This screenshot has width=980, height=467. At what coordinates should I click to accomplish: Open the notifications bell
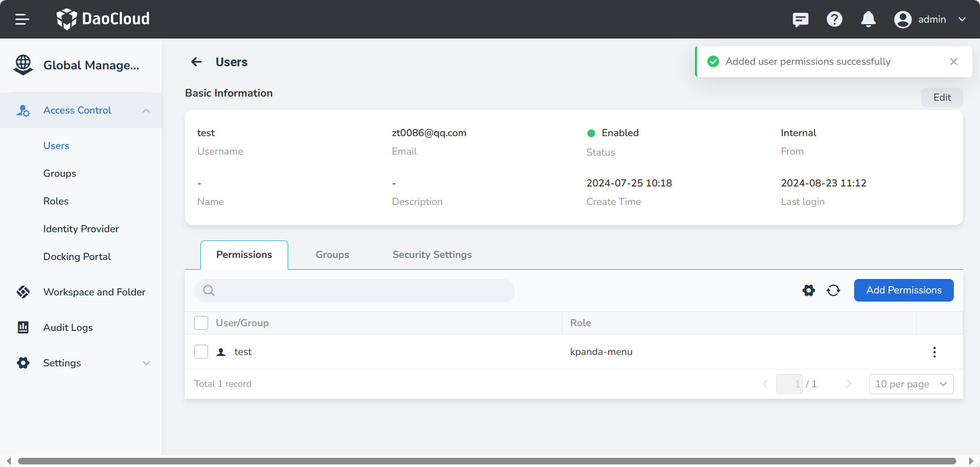[x=868, y=20]
